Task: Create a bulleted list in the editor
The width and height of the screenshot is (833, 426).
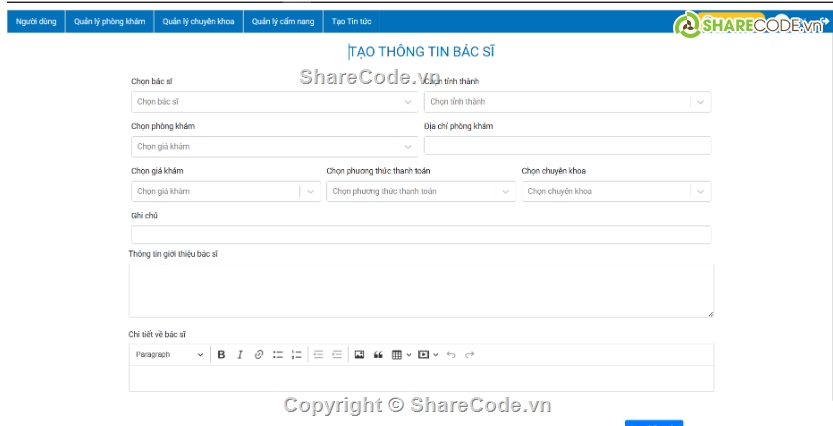Action: click(x=278, y=355)
